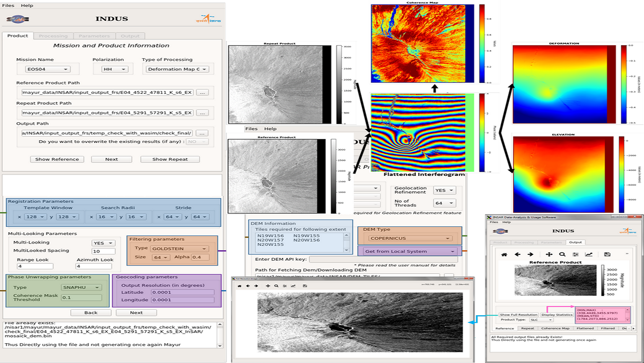Image resolution: width=644 pixels, height=363 pixels.
Task: Click tab scroll right arrow in output window
Action: pyautogui.click(x=634, y=328)
